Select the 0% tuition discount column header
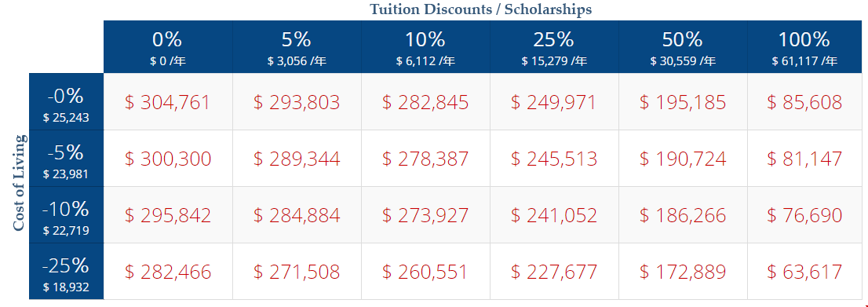The height and width of the screenshot is (307, 868). coord(168,47)
